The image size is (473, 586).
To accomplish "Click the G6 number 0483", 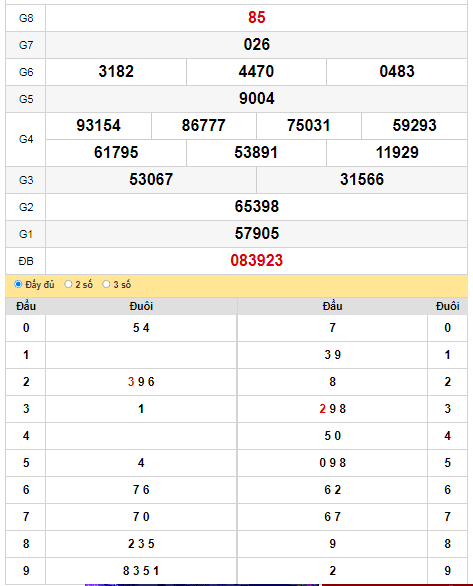I will tap(397, 71).
